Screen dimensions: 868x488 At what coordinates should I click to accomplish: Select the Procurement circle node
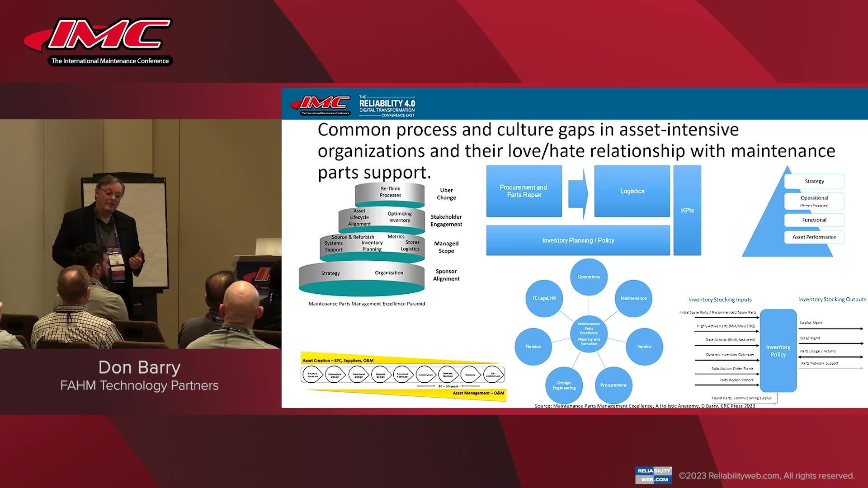(613, 385)
